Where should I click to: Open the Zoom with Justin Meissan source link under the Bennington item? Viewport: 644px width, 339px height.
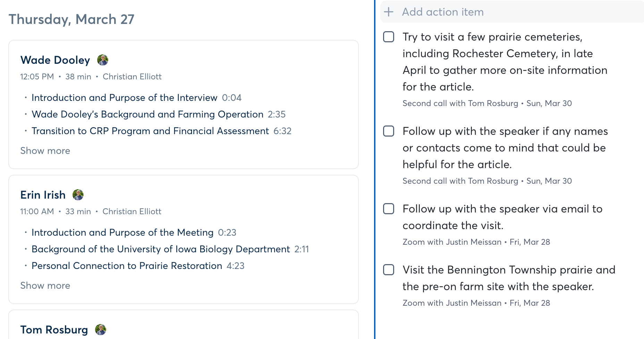pos(452,303)
